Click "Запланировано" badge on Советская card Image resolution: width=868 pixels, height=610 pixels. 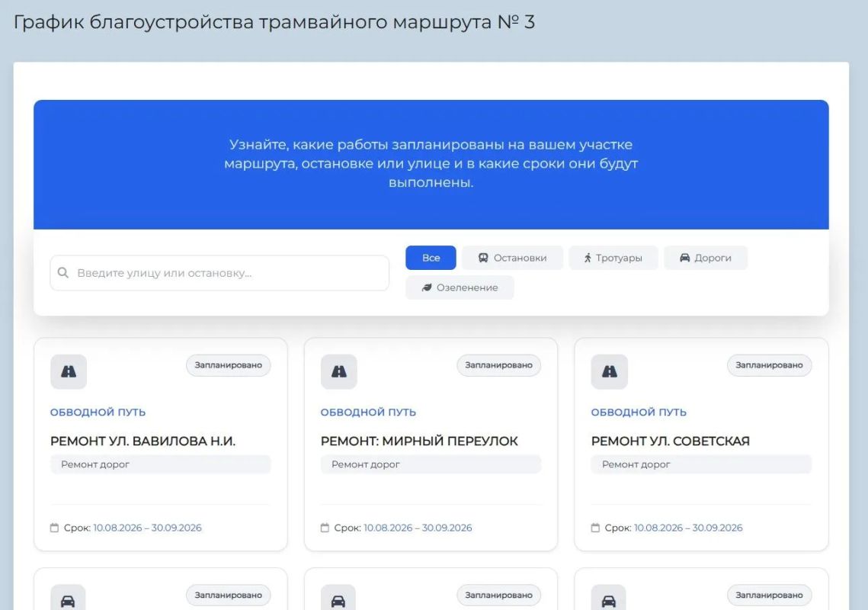pyautogui.click(x=769, y=365)
